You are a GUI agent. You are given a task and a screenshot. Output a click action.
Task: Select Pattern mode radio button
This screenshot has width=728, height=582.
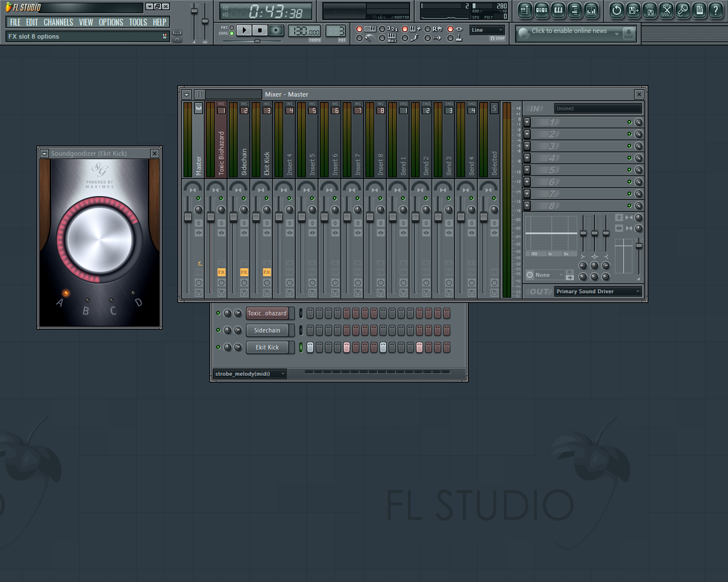pyautogui.click(x=231, y=27)
